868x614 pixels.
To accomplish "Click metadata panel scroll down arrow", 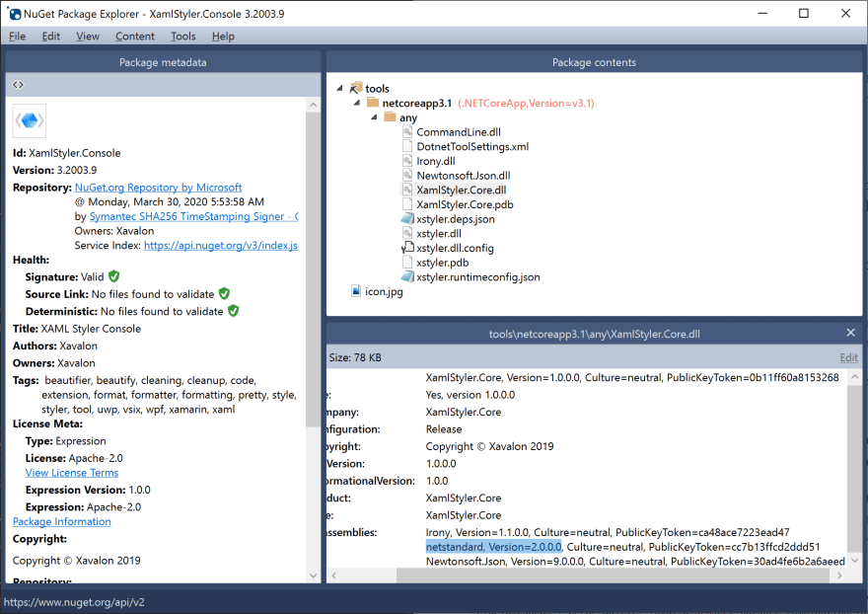I will [x=314, y=576].
